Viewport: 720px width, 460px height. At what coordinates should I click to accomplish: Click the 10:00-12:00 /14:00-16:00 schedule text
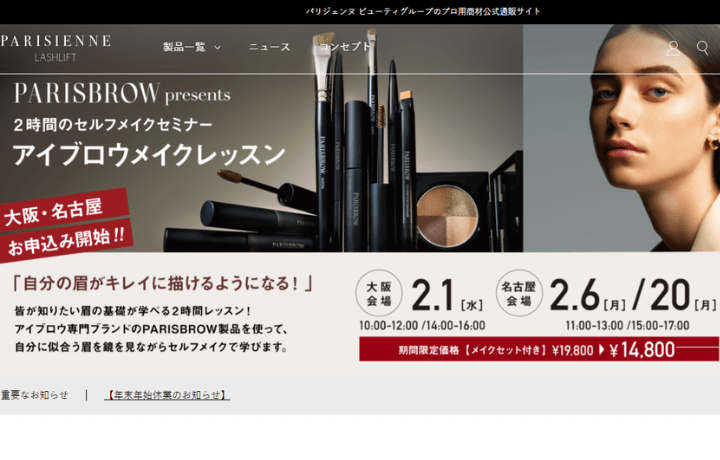click(422, 325)
